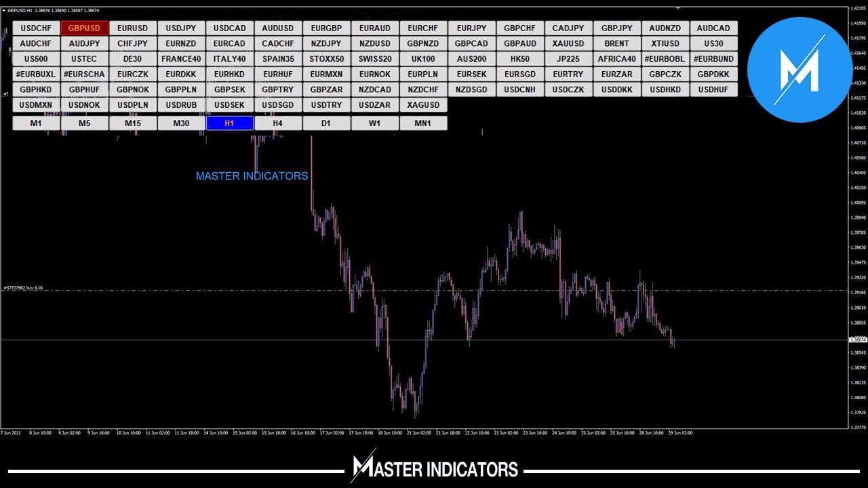Select USDMXN symbol button

[x=36, y=105]
